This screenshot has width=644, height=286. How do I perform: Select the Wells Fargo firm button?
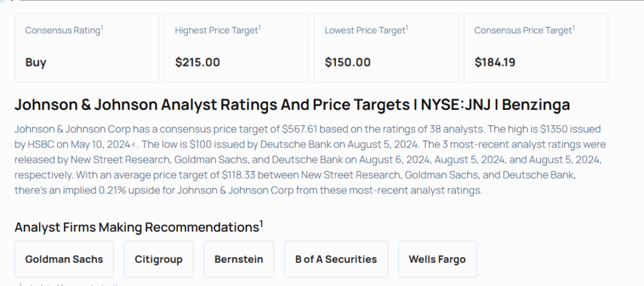(x=437, y=259)
